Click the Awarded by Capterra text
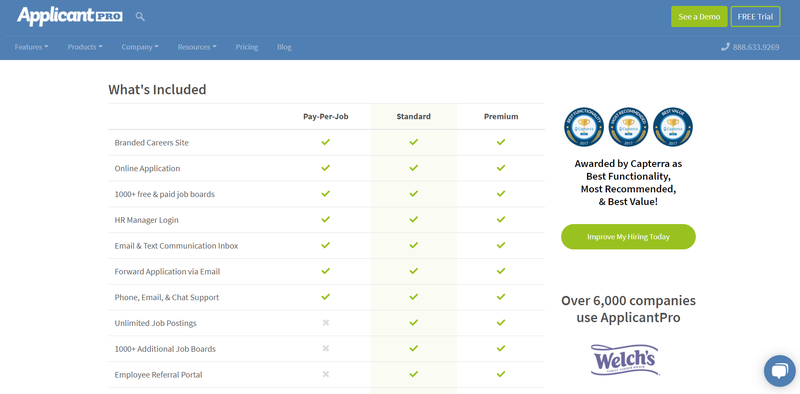Viewport: 800px width, 394px height. [x=628, y=183]
